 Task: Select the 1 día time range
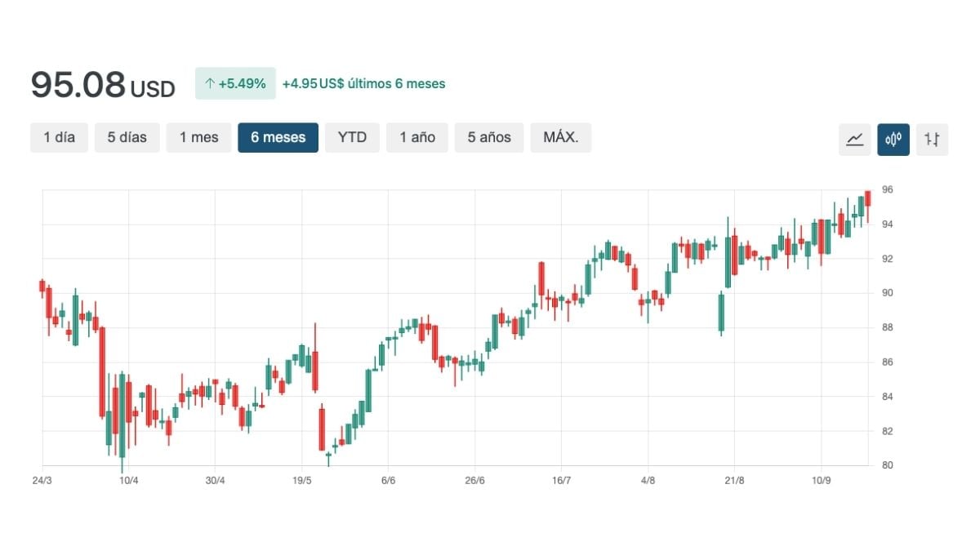click(59, 137)
